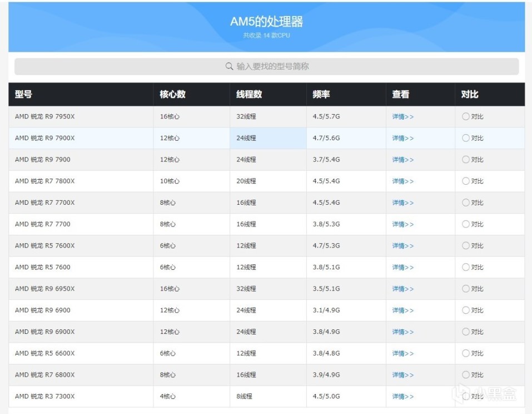Enable compare for R7 7700X
Image resolution: width=532 pixels, height=414 pixels.
465,203
